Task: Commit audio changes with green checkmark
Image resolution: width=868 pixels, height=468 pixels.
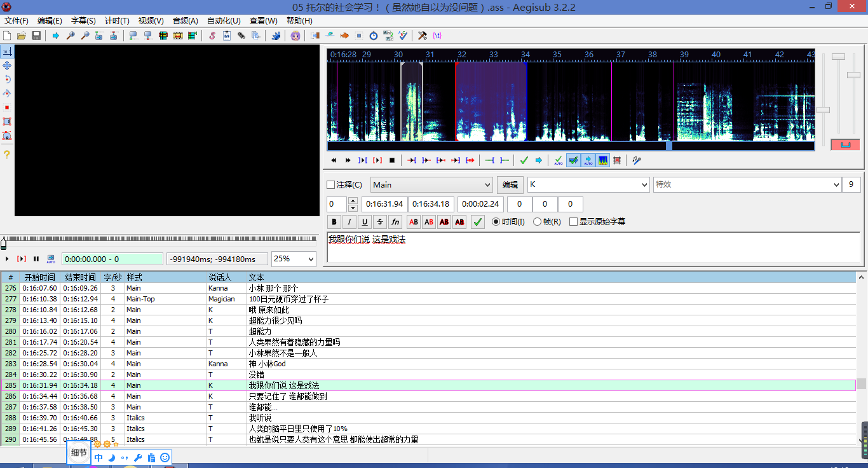Action: pyautogui.click(x=524, y=160)
